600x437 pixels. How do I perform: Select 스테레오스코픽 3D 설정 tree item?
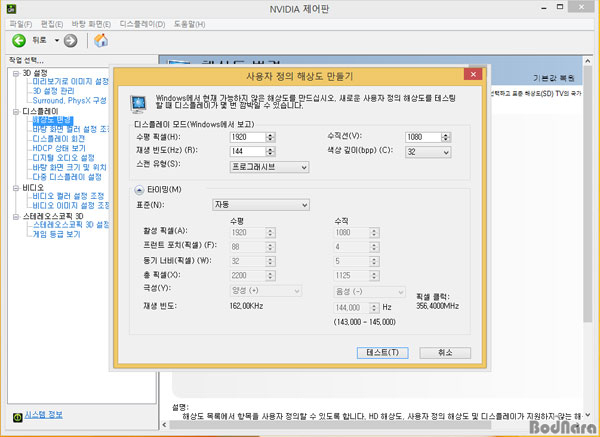[71, 225]
